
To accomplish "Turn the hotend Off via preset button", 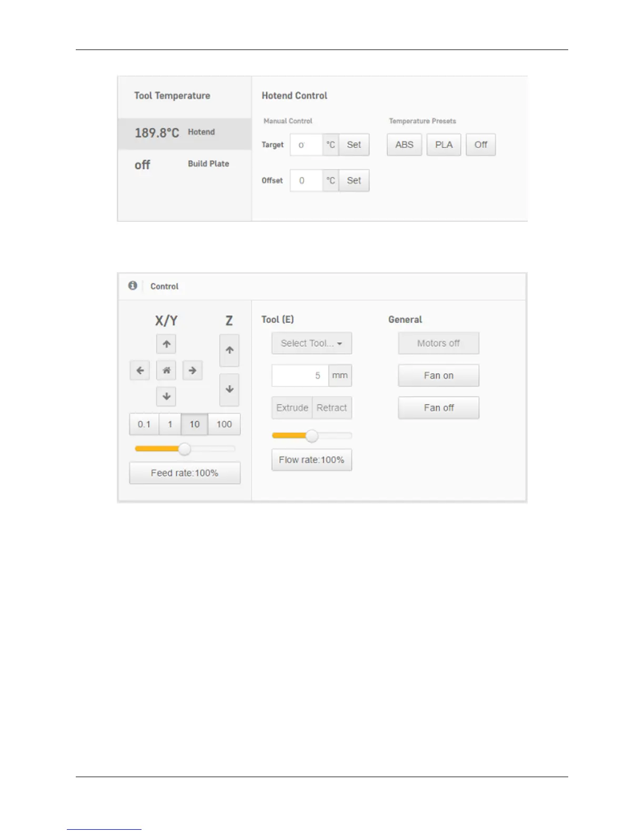I will tap(481, 145).
